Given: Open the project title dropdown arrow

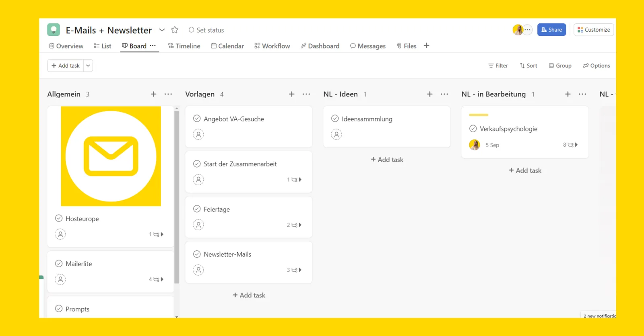Looking at the screenshot, I should pos(162,30).
